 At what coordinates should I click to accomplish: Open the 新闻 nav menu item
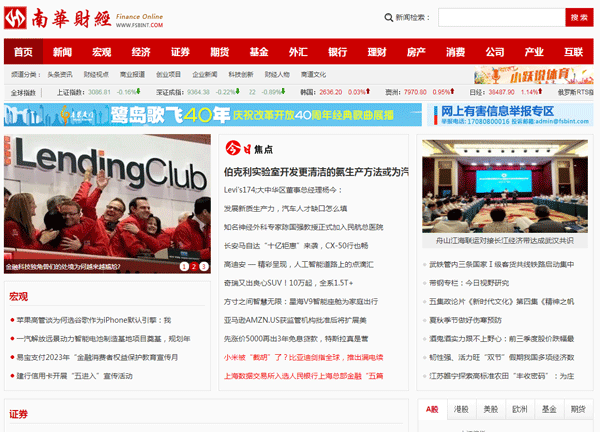tap(62, 52)
